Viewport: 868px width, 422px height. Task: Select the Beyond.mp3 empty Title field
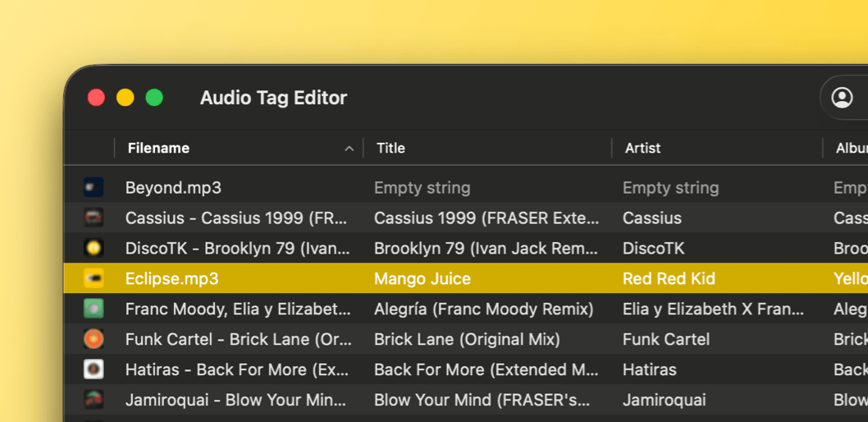point(422,187)
